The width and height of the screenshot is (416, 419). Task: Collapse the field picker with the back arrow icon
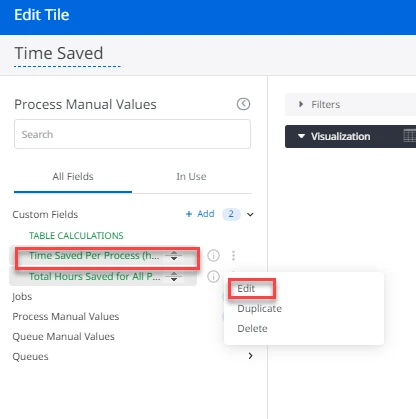click(x=243, y=104)
